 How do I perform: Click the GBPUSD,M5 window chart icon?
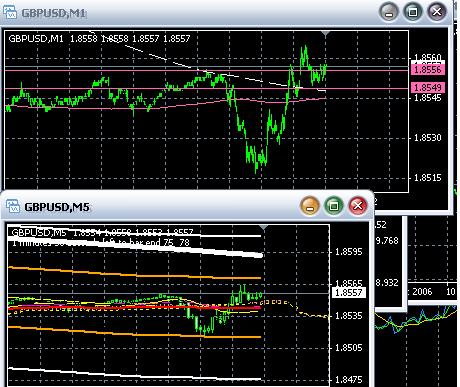[13, 206]
